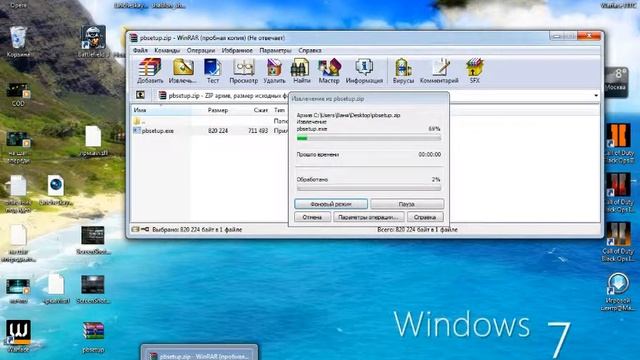640x360 pixels.
Task: Click the Обработано total progress bar
Action: [369, 188]
